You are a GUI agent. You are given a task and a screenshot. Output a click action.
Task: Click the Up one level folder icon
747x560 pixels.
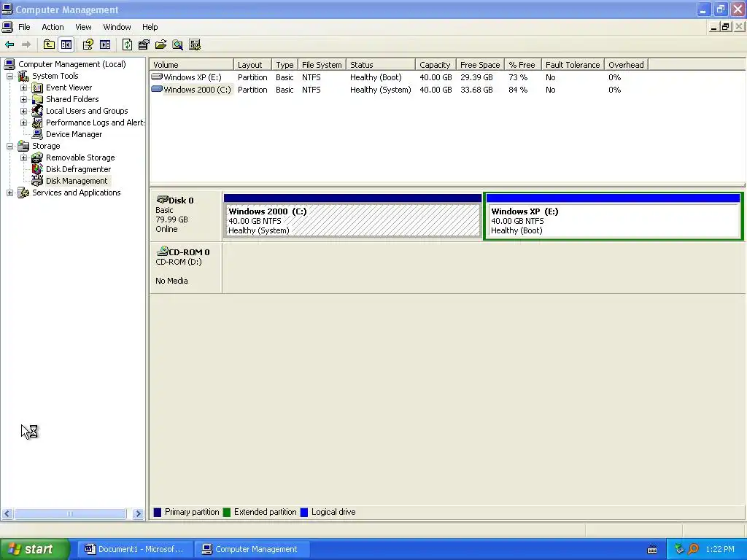pos(49,44)
